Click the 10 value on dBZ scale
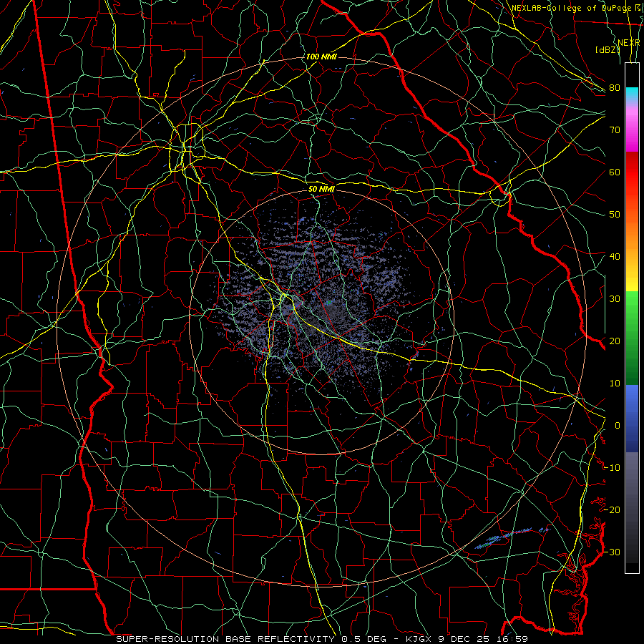The height and width of the screenshot is (644, 644). (x=615, y=384)
